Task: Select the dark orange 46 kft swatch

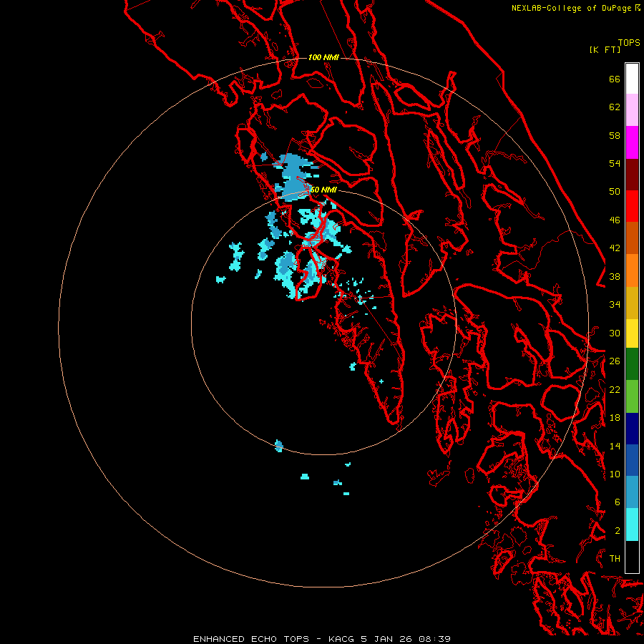Action: pyautogui.click(x=632, y=238)
